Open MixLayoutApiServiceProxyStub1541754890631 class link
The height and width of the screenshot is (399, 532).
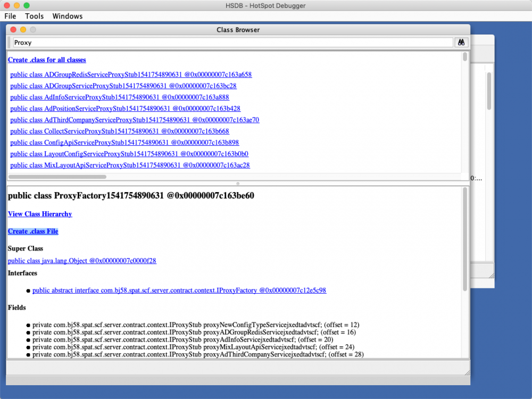click(130, 165)
